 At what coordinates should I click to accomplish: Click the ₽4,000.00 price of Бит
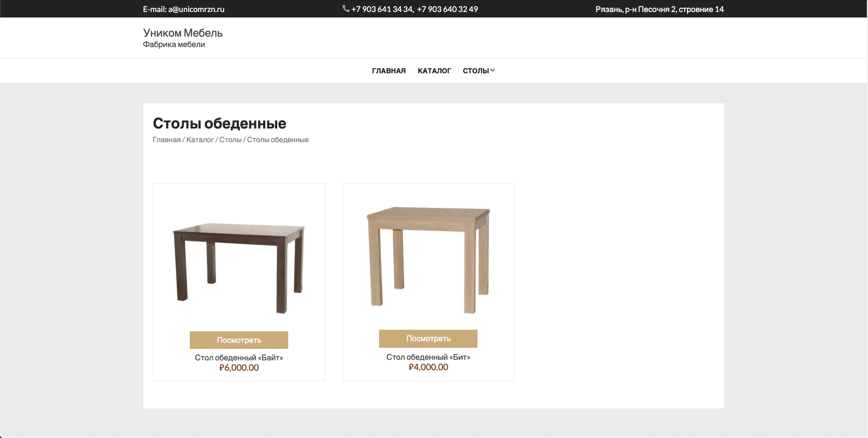428,367
